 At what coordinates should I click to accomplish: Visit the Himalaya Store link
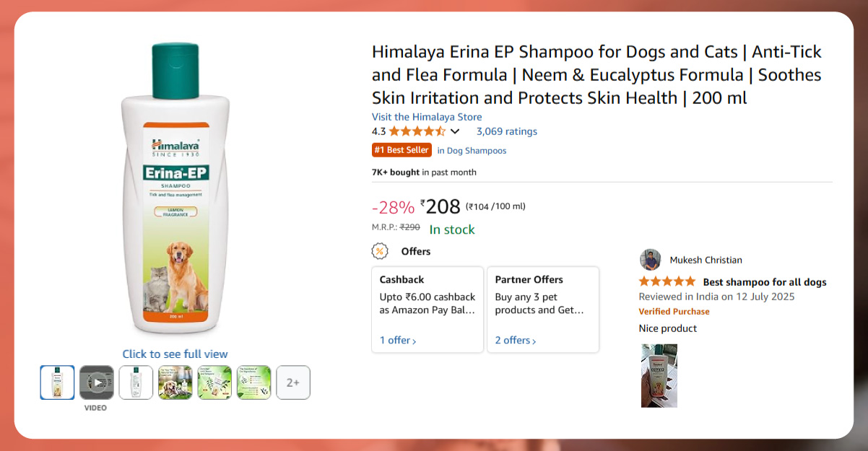click(427, 117)
